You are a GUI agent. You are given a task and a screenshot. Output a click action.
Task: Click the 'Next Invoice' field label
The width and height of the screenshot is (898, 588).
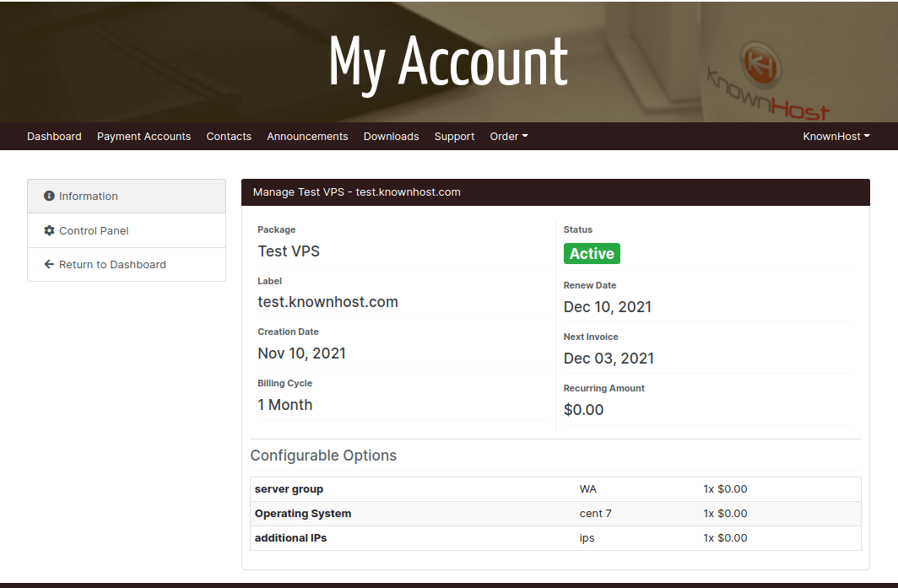tap(591, 337)
